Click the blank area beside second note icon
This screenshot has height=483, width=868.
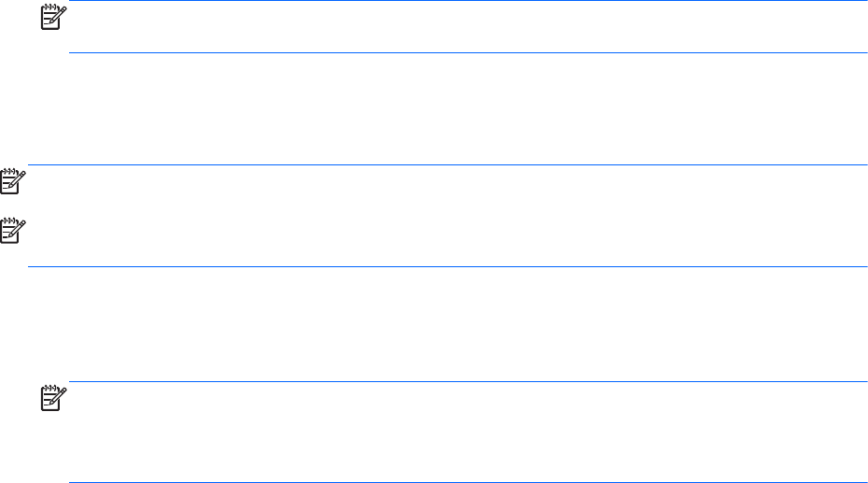(448, 185)
